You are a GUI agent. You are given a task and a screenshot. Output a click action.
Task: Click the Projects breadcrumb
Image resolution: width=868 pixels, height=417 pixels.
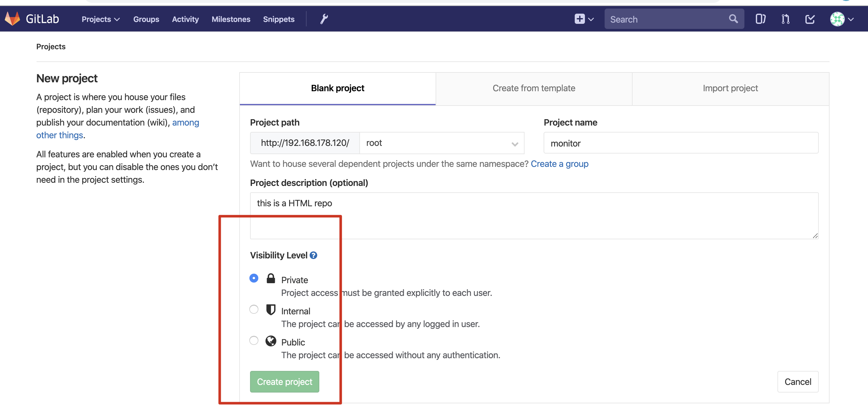point(51,46)
